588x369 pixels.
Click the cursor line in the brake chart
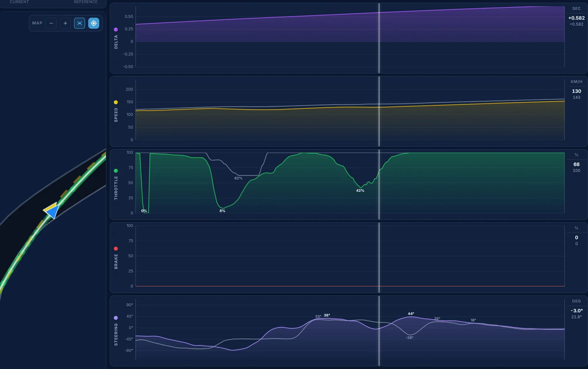click(379, 257)
